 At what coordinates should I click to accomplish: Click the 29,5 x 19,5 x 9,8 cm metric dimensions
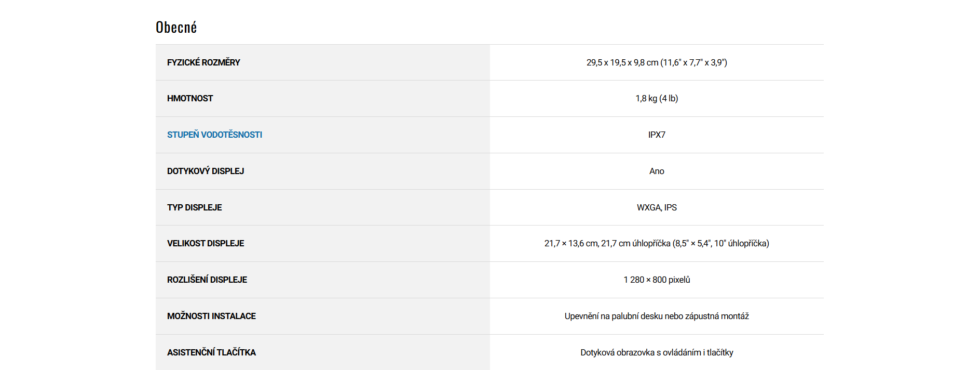click(x=622, y=62)
